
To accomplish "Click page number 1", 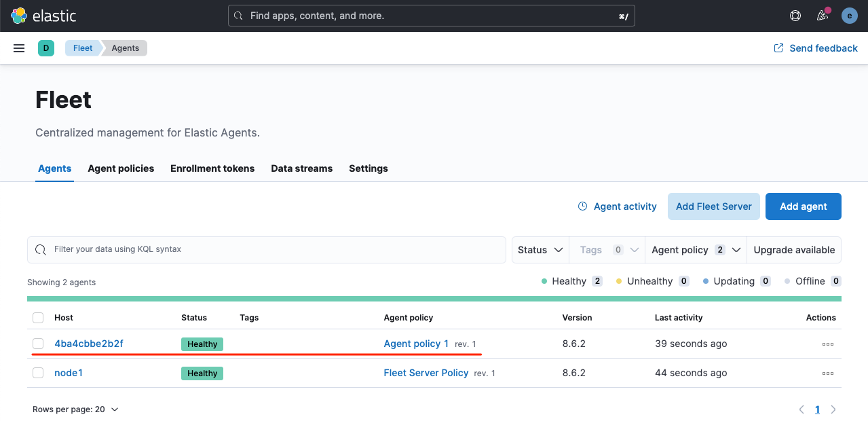I will (x=817, y=409).
